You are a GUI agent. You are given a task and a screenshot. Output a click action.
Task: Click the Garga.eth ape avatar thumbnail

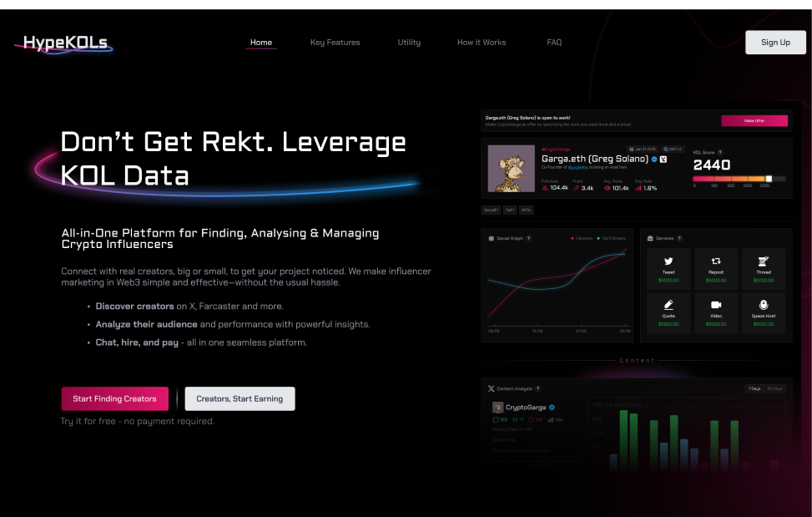point(511,169)
